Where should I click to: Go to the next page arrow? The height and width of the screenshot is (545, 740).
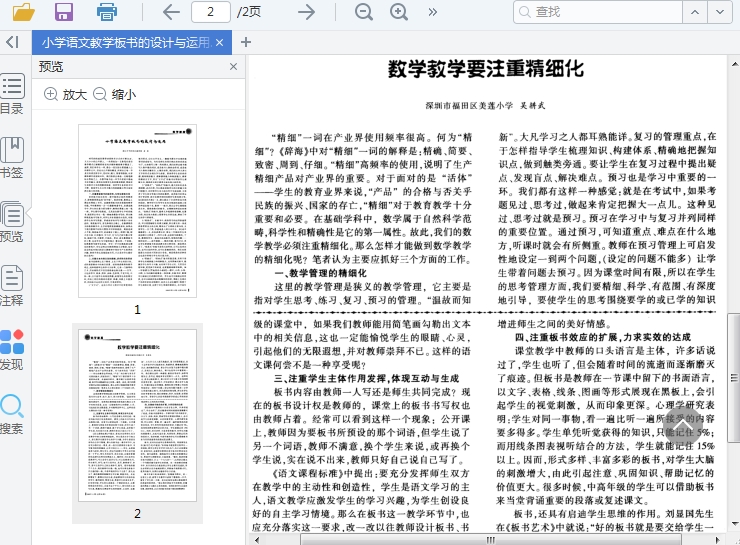[307, 12]
